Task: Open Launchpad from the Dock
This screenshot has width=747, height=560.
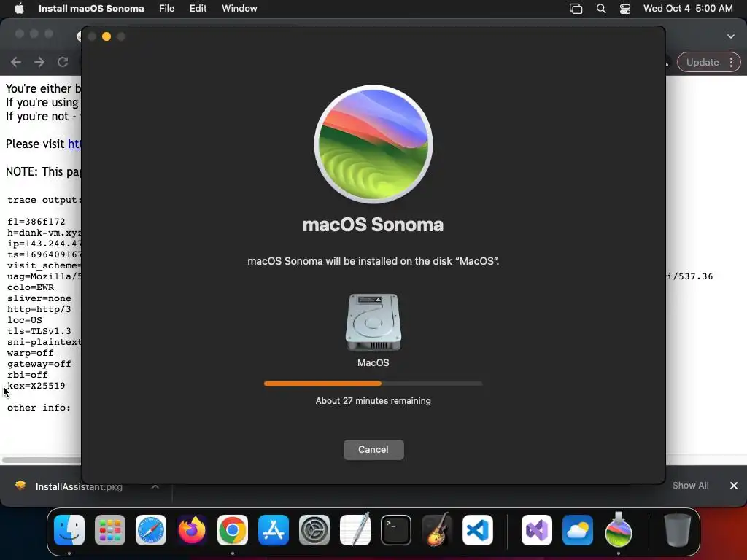Action: (110, 530)
